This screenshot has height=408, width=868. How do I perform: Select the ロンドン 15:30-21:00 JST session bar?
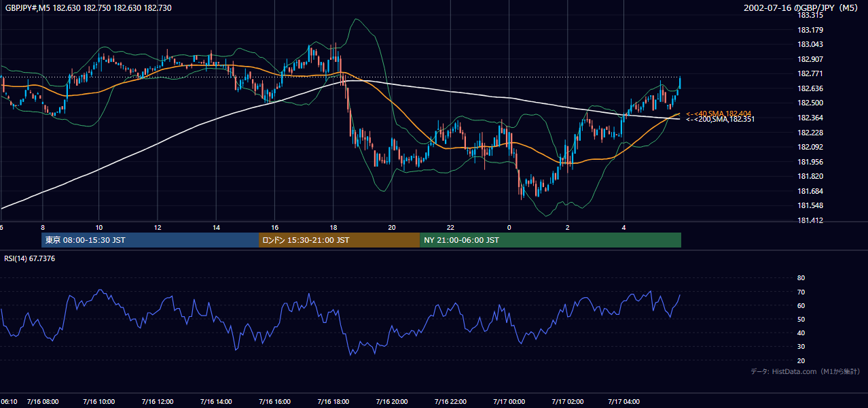click(x=339, y=240)
